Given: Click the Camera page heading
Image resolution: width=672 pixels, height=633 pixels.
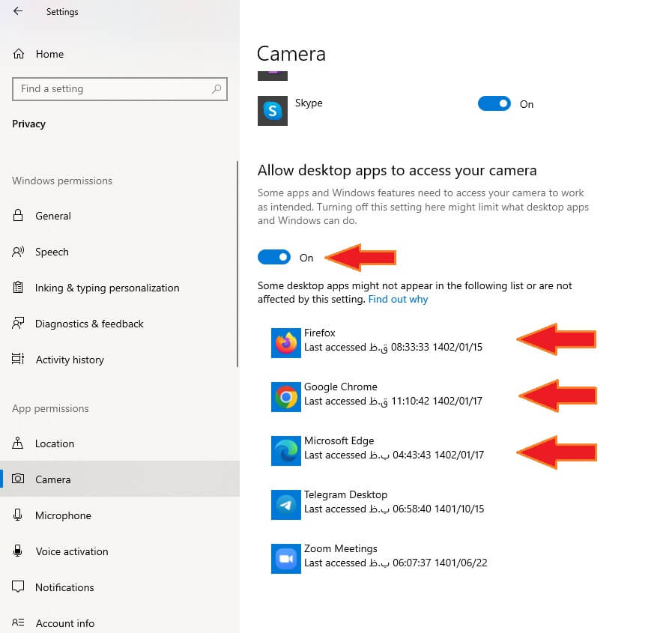Looking at the screenshot, I should tap(291, 54).
